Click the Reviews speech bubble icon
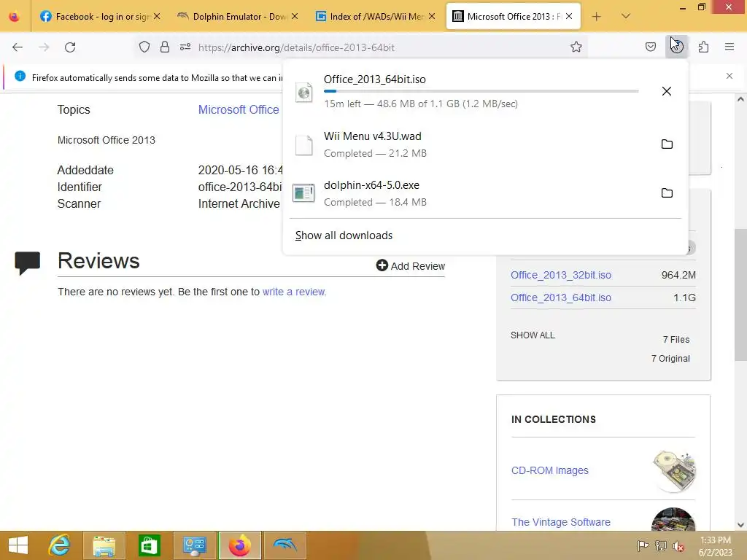This screenshot has width=747, height=560. point(27,262)
